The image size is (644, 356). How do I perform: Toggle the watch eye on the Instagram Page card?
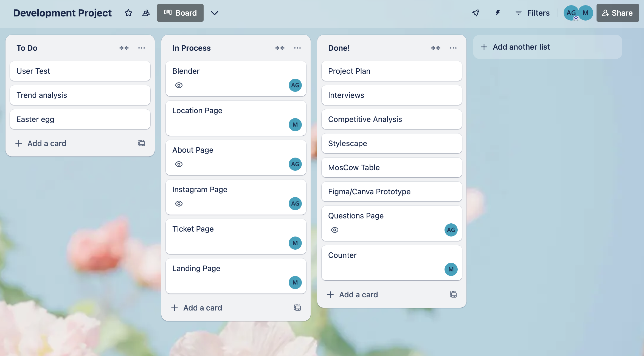click(179, 204)
